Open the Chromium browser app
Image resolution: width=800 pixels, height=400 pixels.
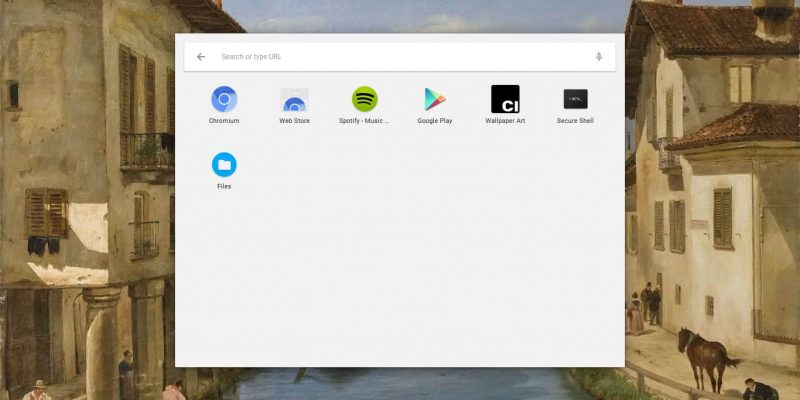pyautogui.click(x=224, y=99)
